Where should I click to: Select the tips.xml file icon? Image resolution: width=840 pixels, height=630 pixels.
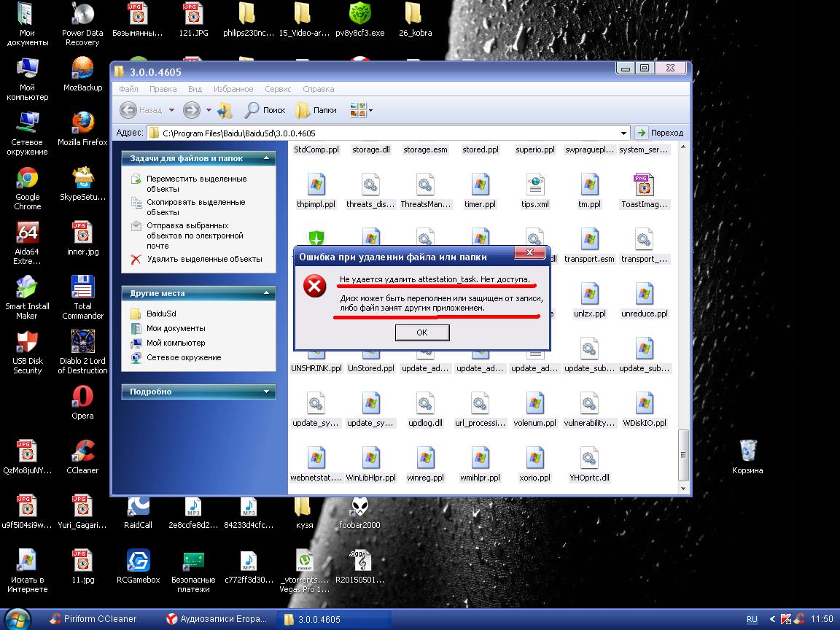pyautogui.click(x=534, y=184)
